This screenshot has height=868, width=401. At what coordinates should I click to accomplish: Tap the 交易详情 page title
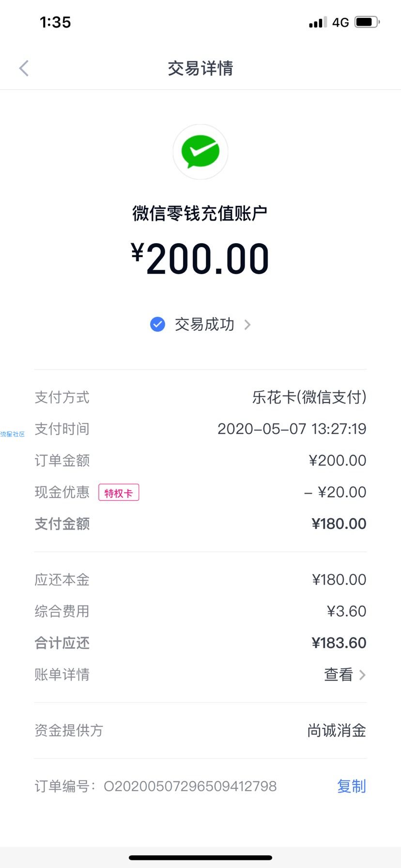(x=200, y=68)
